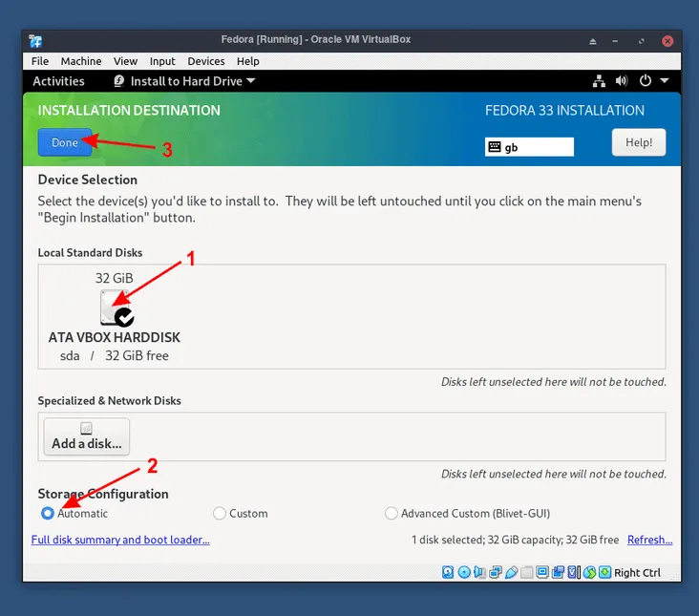
Task: Click the gb keyboard layout field
Action: [529, 147]
